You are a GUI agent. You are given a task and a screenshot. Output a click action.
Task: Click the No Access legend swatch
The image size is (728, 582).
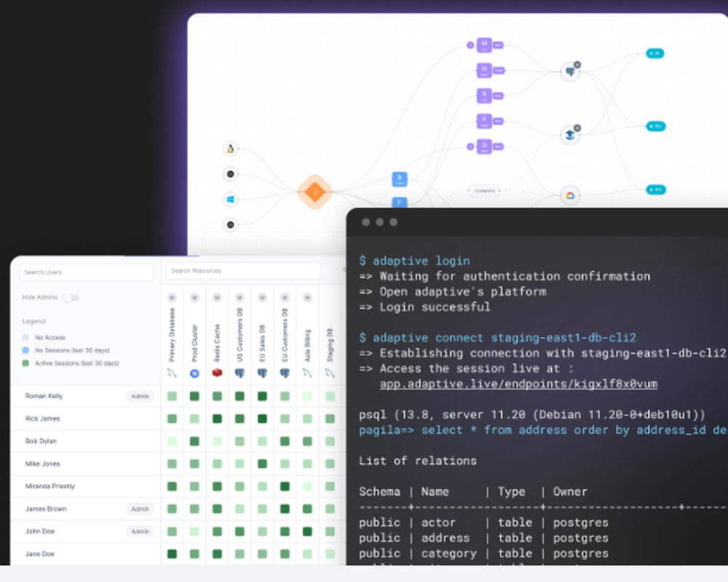[x=25, y=337]
